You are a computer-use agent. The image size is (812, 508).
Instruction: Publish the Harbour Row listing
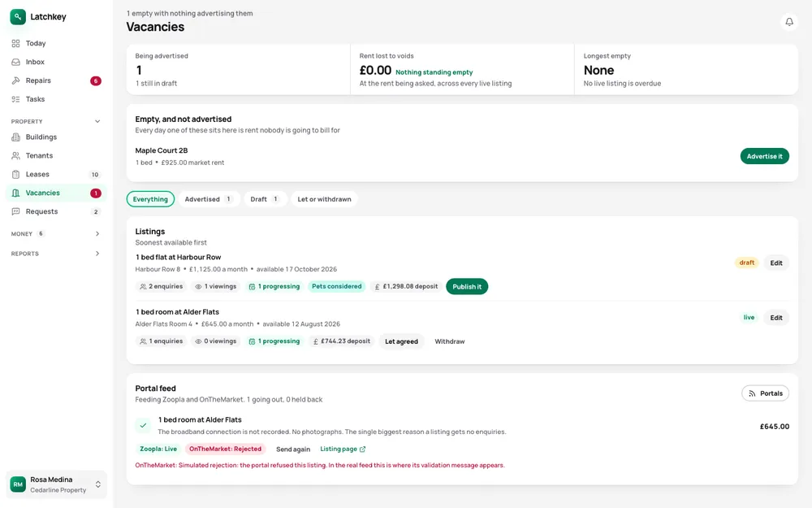pyautogui.click(x=467, y=287)
